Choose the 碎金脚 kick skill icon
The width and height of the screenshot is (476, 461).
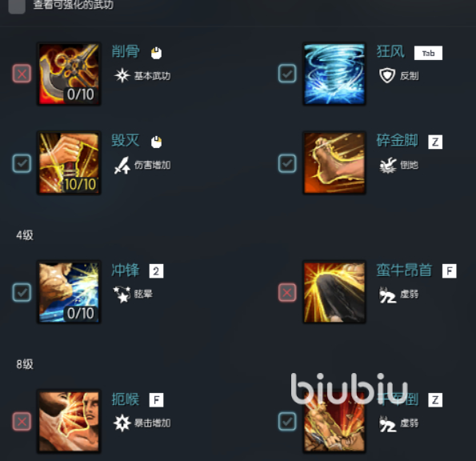(334, 162)
